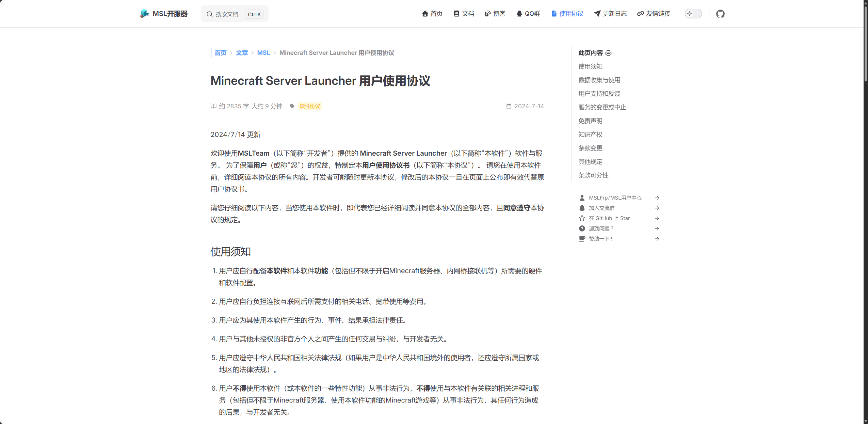868x424 pixels.
Task: Click the arrow beside 赞助一下！
Action: [x=657, y=239]
